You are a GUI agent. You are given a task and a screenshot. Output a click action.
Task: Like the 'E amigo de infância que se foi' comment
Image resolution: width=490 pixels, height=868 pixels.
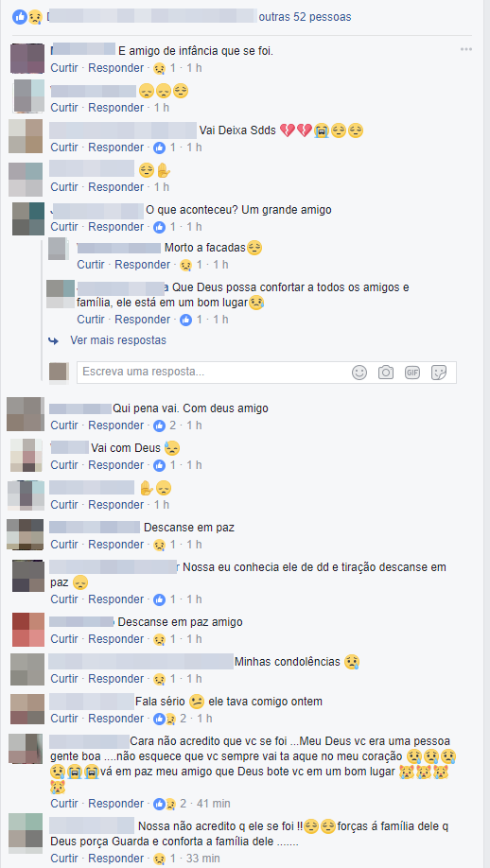tap(64, 68)
